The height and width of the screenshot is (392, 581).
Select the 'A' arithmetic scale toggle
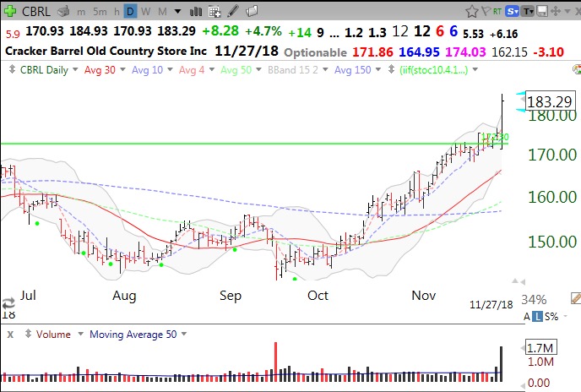pyautogui.click(x=527, y=316)
